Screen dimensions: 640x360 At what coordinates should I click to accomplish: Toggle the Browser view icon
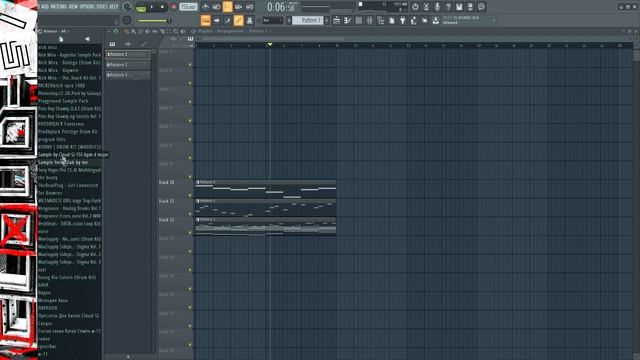click(380, 20)
